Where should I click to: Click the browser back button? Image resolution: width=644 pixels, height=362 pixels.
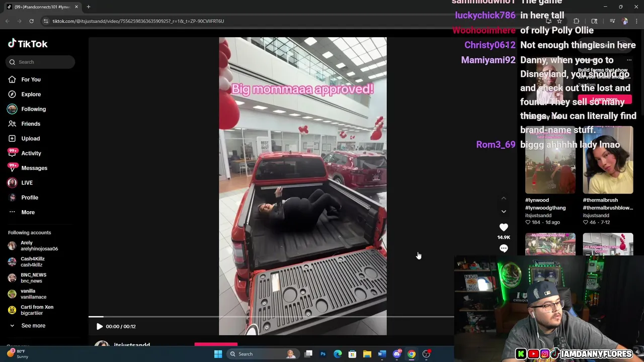[x=7, y=21]
